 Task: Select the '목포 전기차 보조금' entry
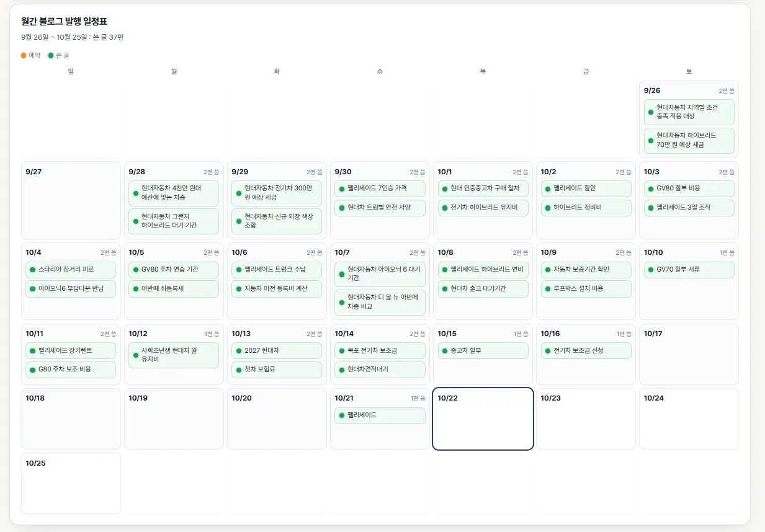380,351
